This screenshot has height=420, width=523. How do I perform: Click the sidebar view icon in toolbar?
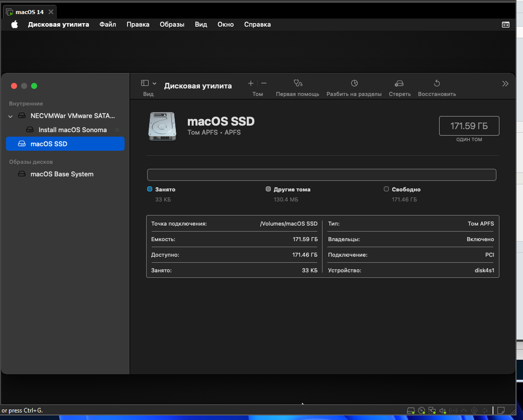click(145, 83)
